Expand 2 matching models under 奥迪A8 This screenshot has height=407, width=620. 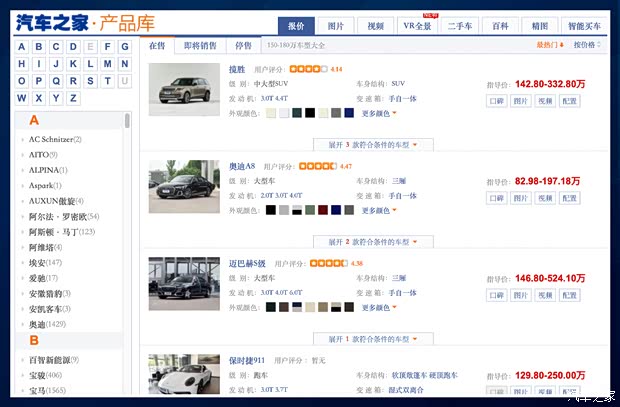373,242
